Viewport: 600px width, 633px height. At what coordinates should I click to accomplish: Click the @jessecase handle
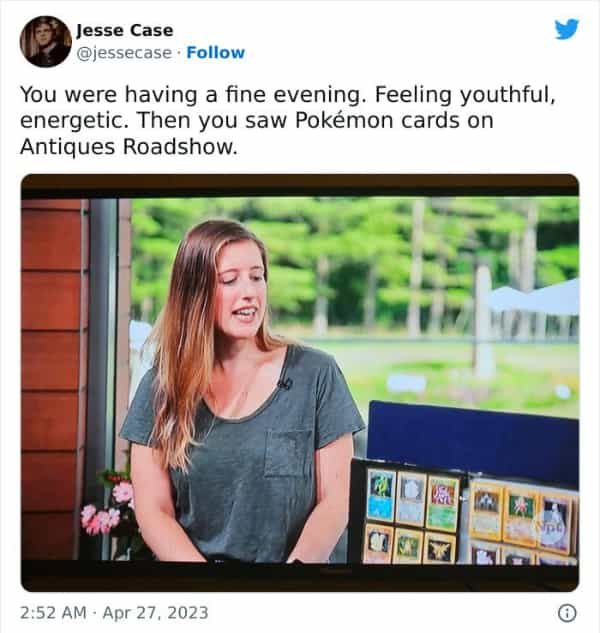(124, 53)
